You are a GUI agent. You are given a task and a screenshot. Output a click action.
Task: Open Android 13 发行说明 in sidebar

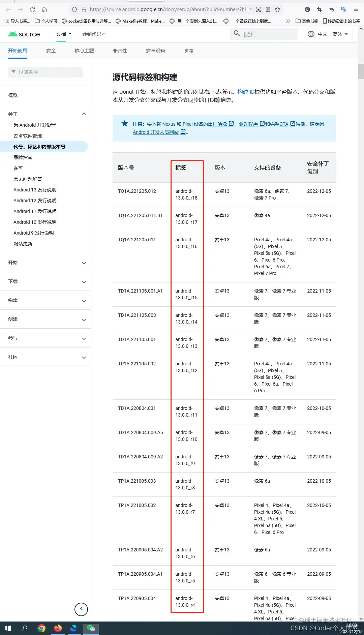(x=35, y=190)
